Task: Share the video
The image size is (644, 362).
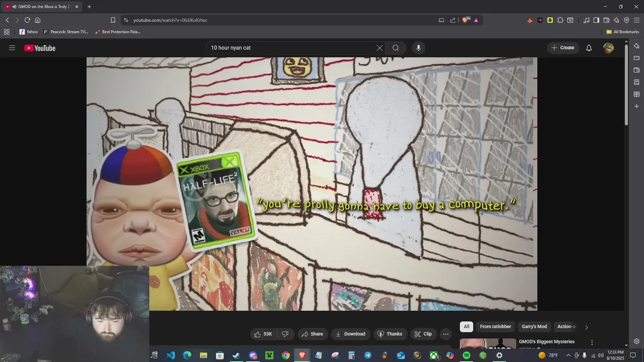Action: [x=312, y=334]
